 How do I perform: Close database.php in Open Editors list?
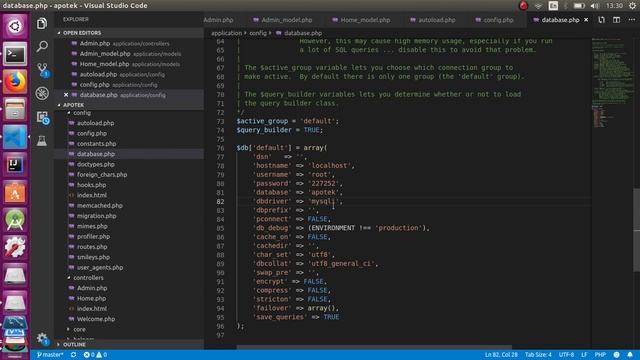66,95
